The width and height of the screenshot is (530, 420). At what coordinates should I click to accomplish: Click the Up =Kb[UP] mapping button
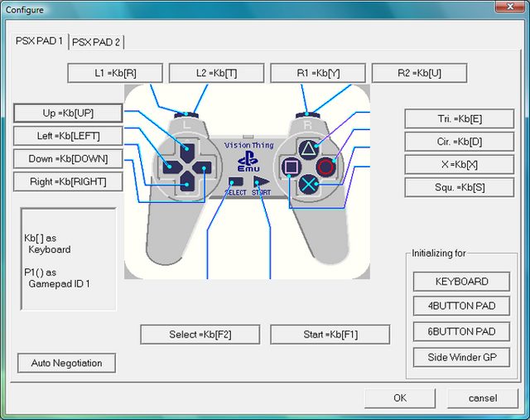pos(68,113)
